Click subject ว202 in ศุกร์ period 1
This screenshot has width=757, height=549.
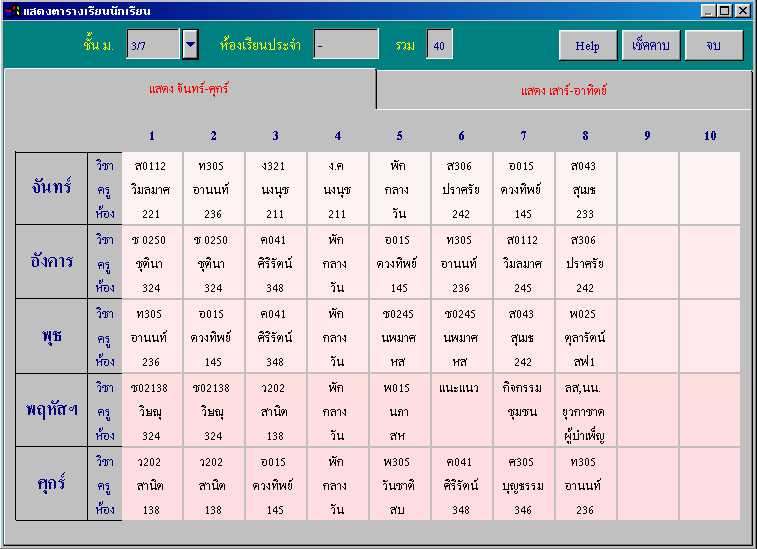pos(149,462)
